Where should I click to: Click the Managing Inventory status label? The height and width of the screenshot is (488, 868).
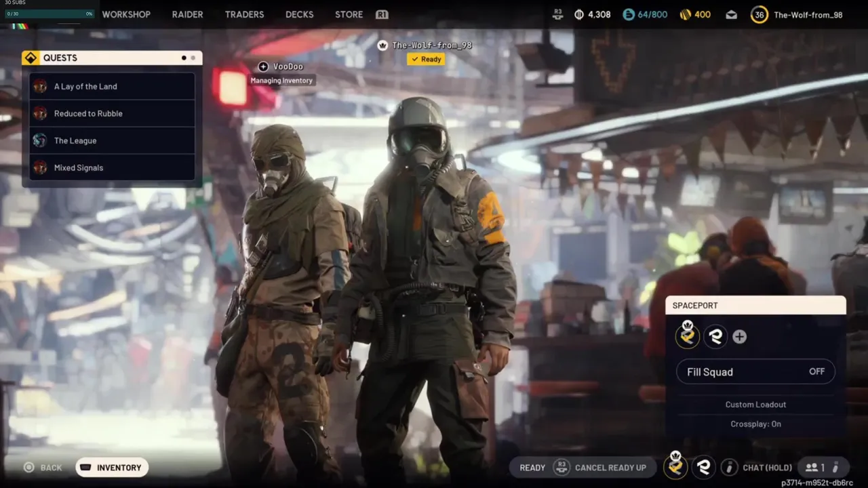(281, 80)
